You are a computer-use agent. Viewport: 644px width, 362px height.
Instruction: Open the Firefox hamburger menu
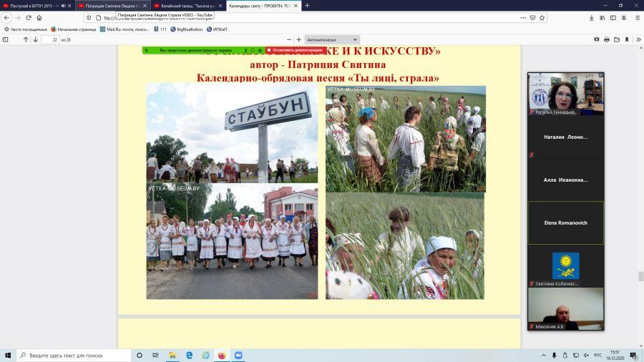638,18
